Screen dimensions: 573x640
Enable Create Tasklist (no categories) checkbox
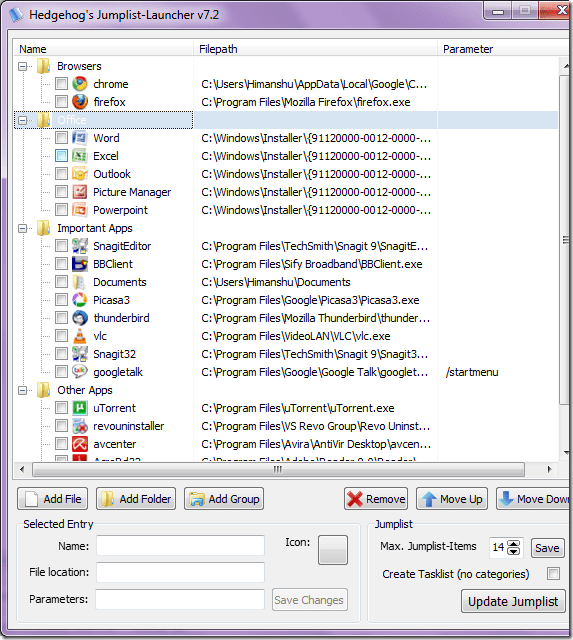click(553, 573)
